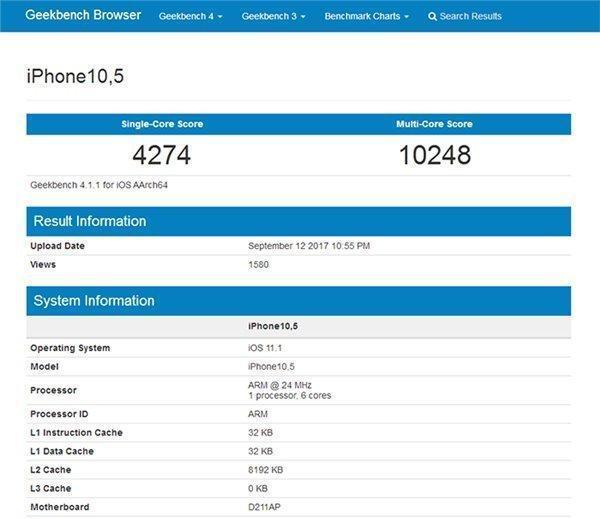Click the Processor ID label
Screen dimensions: 600x519
point(59,414)
